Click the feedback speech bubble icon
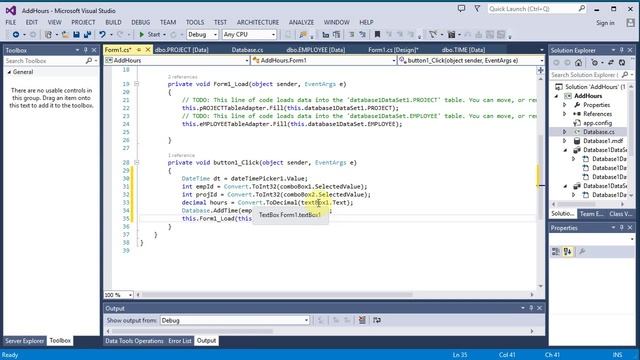The height and width of the screenshot is (360, 640). click(461, 9)
